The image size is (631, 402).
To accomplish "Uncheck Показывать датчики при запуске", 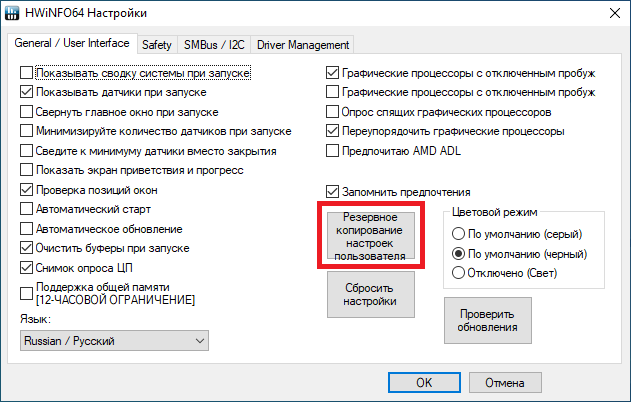I will (x=27, y=93).
